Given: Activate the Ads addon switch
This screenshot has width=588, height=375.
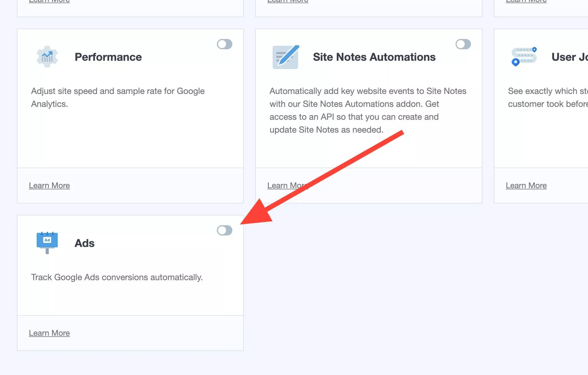Looking at the screenshot, I should click(225, 230).
